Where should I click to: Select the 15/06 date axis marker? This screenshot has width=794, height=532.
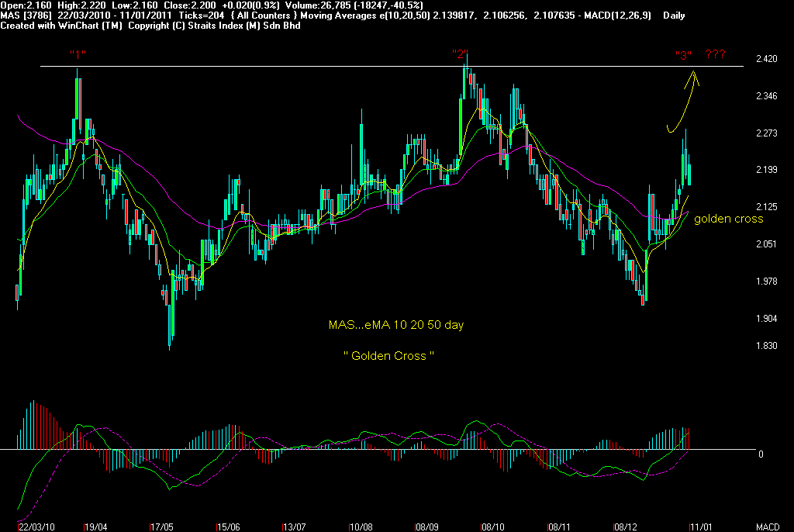tap(229, 527)
